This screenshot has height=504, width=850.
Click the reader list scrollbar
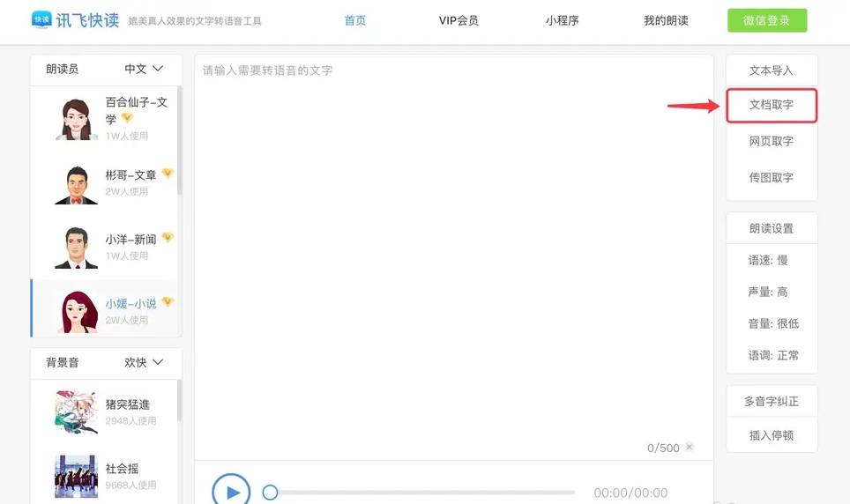[x=179, y=141]
